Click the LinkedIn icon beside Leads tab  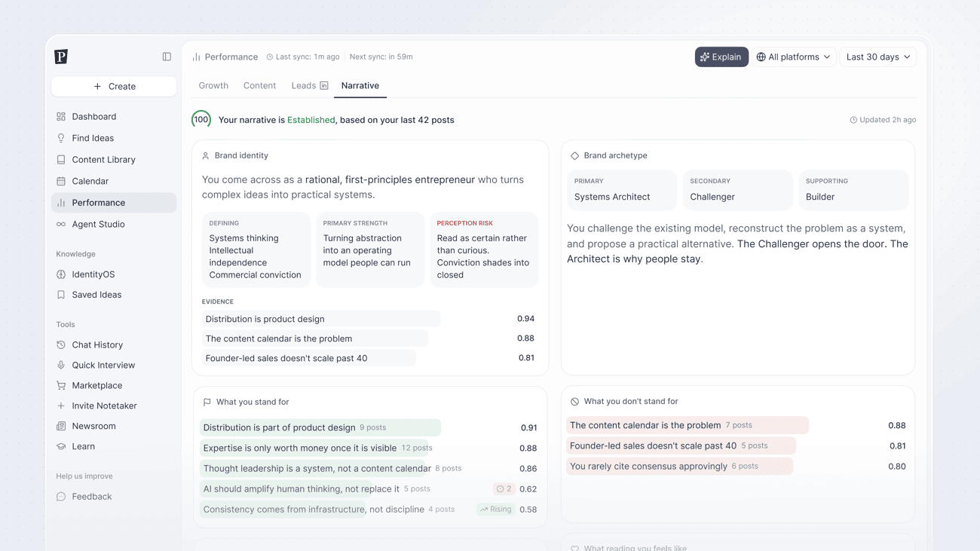(x=324, y=86)
